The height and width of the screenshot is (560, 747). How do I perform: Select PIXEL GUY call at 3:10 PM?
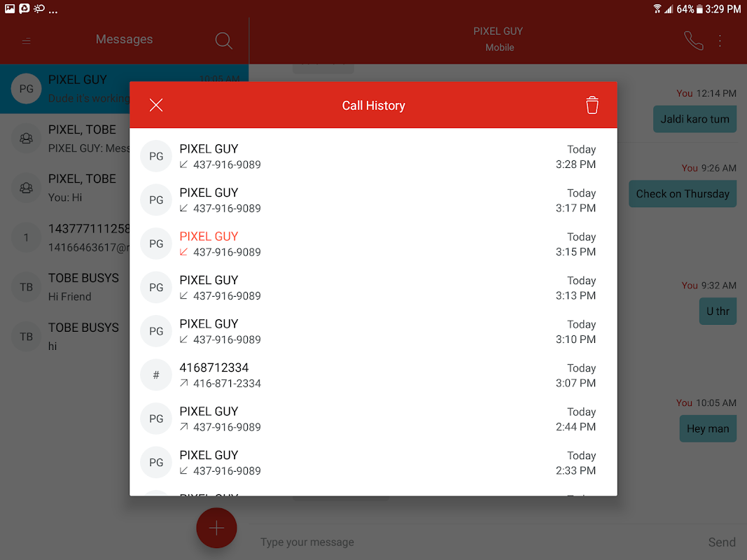click(x=374, y=331)
